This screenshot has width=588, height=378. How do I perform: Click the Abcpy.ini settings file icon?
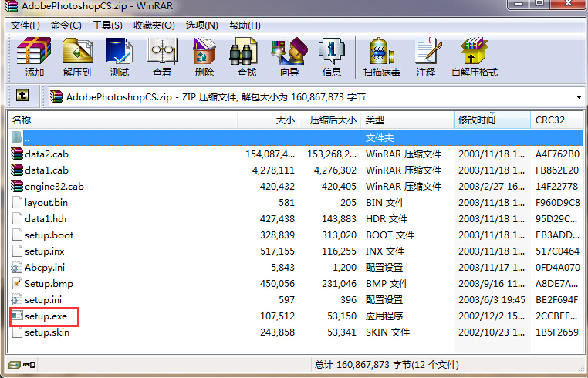tap(17, 268)
